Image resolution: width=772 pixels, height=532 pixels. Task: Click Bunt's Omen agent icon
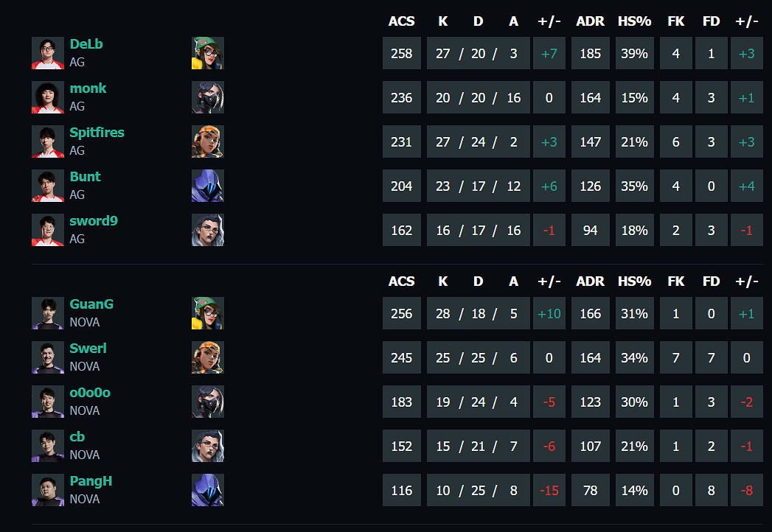pos(207,186)
